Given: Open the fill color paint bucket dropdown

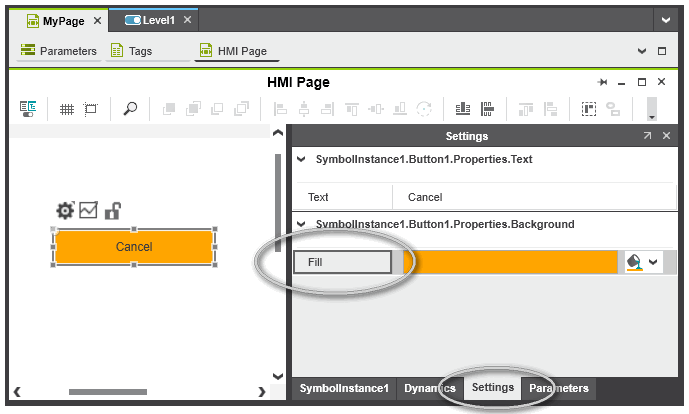Looking at the screenshot, I should 643,262.
